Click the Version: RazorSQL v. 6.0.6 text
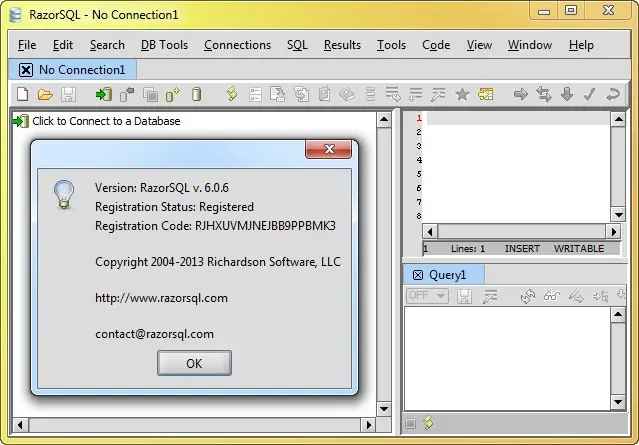Screen dimensions: 639x445 (x=162, y=187)
